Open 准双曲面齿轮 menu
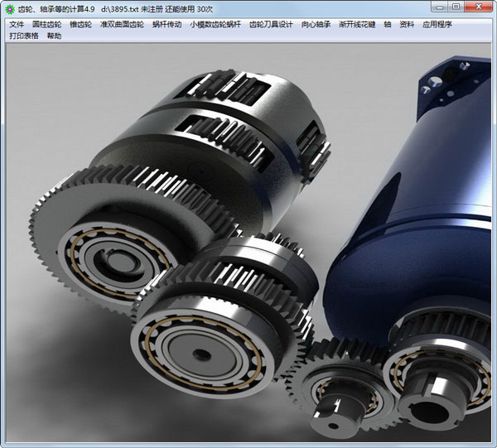497x448 pixels. coord(122,25)
